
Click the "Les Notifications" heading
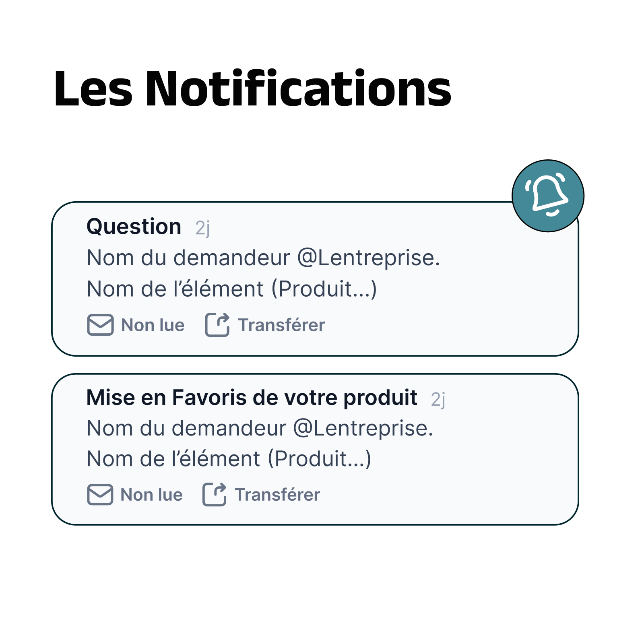click(252, 89)
